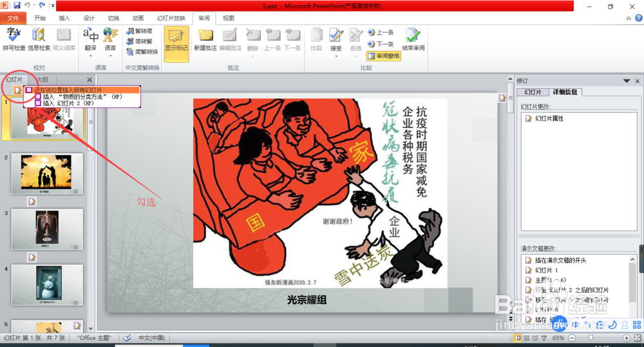Switch to the 幻灯片放映 tab

(x=171, y=18)
